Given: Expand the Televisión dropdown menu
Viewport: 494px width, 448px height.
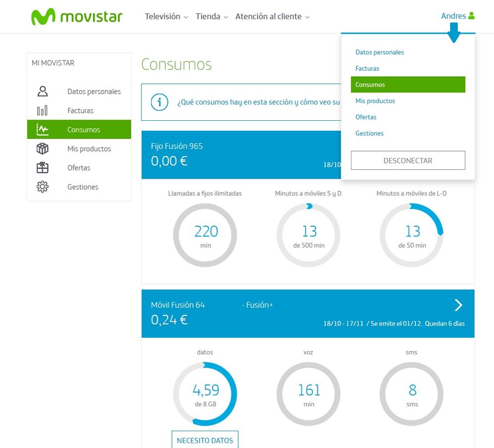Looking at the screenshot, I should point(166,16).
